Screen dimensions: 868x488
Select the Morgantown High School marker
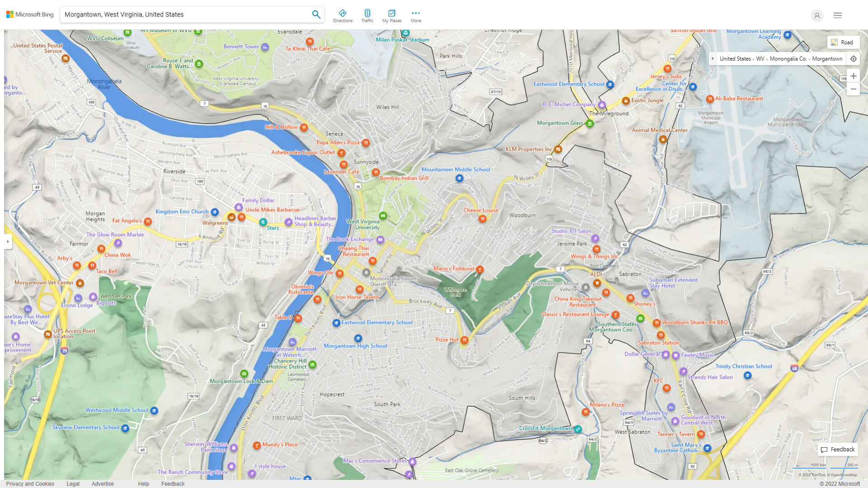358,338
